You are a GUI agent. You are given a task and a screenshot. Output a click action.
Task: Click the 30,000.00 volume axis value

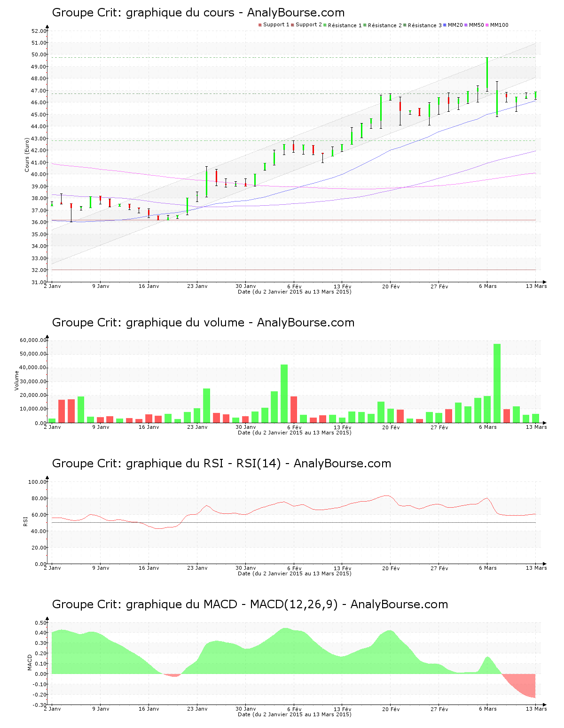coord(33,381)
